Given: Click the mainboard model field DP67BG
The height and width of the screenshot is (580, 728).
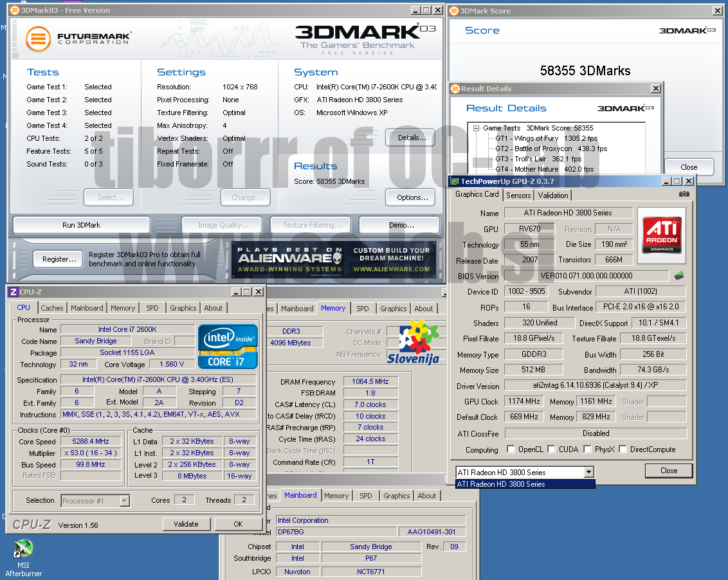Looking at the screenshot, I should point(336,532).
